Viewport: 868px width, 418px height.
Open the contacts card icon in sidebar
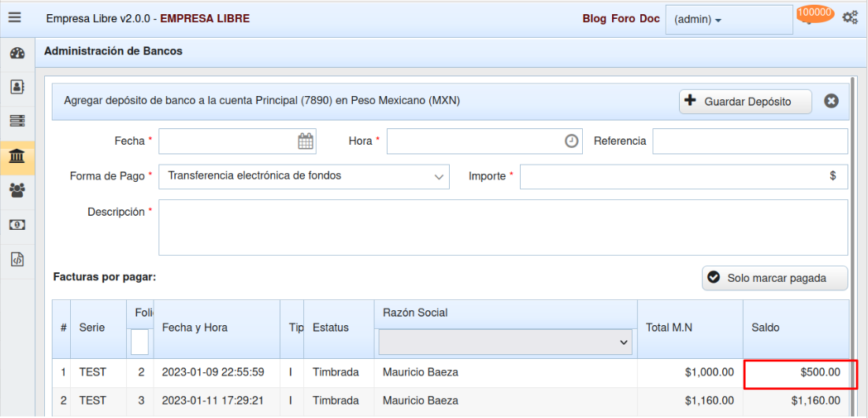click(x=17, y=87)
